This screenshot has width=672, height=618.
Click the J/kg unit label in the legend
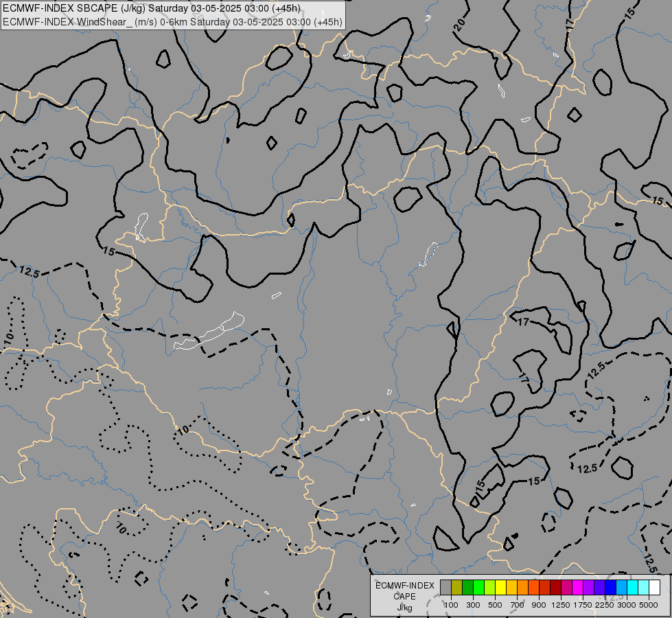(404, 608)
